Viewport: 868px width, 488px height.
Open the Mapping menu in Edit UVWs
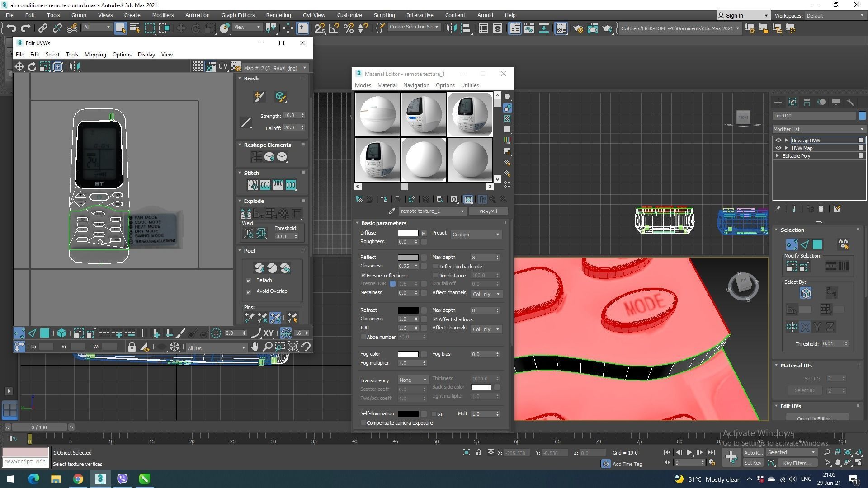point(95,54)
